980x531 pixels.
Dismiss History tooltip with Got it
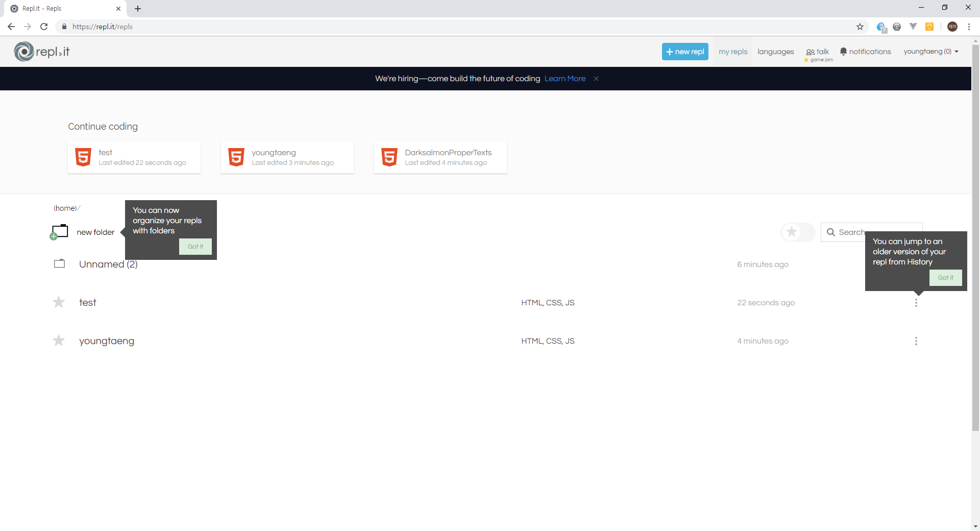click(946, 278)
